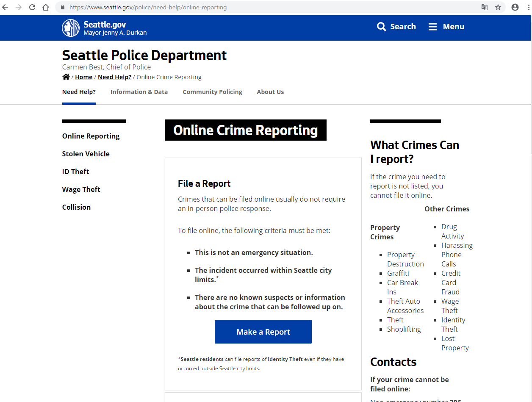
Task: Click the Harassing Phone Calls list item
Action: tap(457, 255)
